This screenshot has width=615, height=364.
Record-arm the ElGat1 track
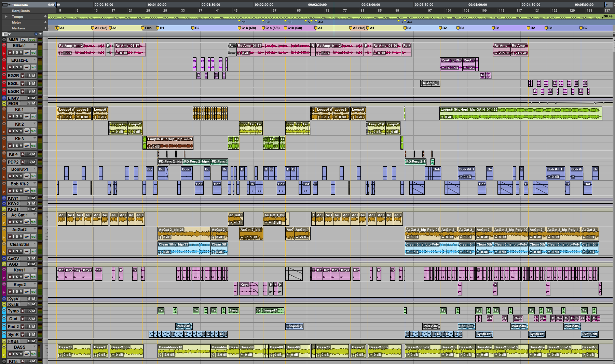pyautogui.click(x=10, y=53)
